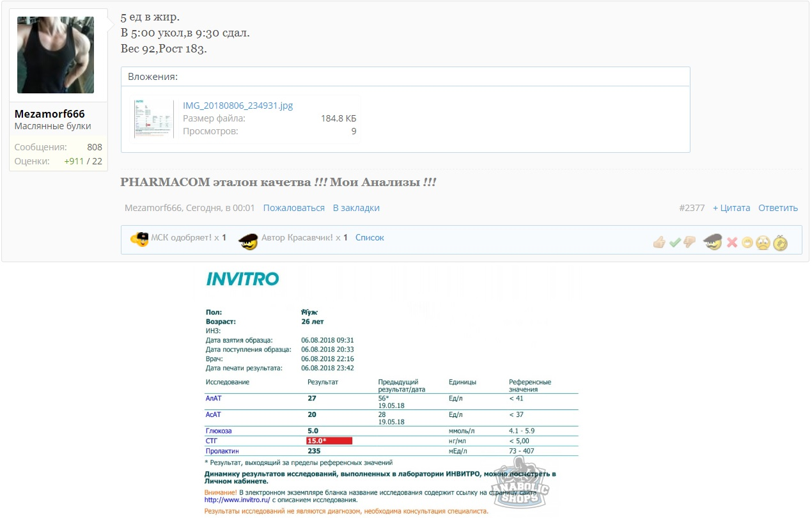Open the Mezamorf666 username profile link
Viewport: 812px width, 518px height.
pyautogui.click(x=49, y=114)
